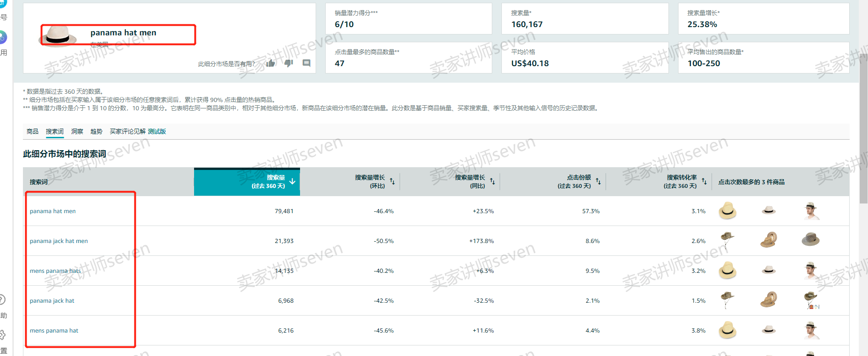
Task: Click the 79,481 search volume cell
Action: pos(284,211)
